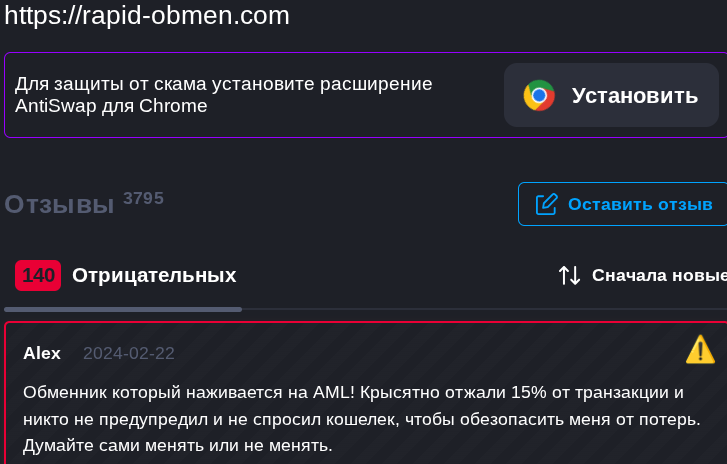Leave a review via "Оставить отзыв"

point(639,204)
